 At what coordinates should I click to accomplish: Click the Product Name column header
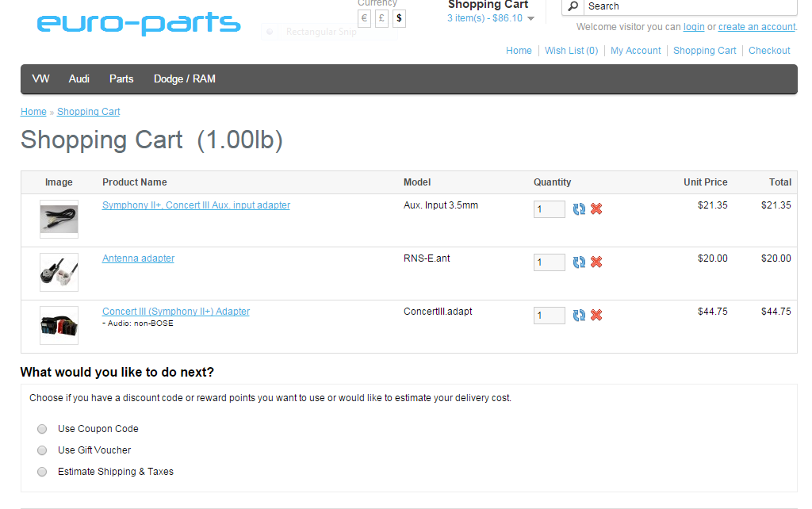135,182
